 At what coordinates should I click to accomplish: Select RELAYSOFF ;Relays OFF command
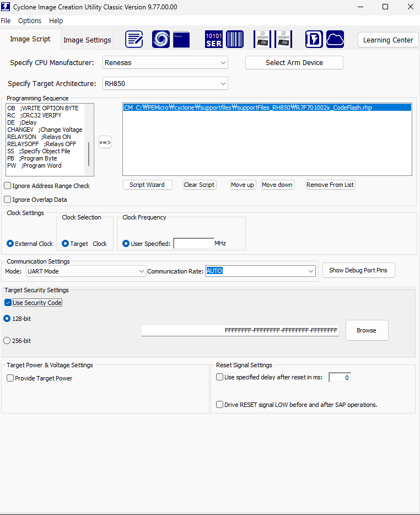tap(42, 144)
